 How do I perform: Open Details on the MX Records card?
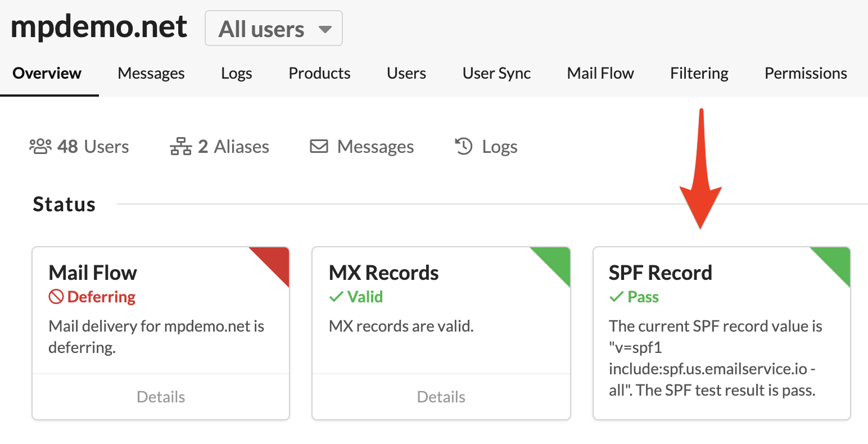point(441,397)
